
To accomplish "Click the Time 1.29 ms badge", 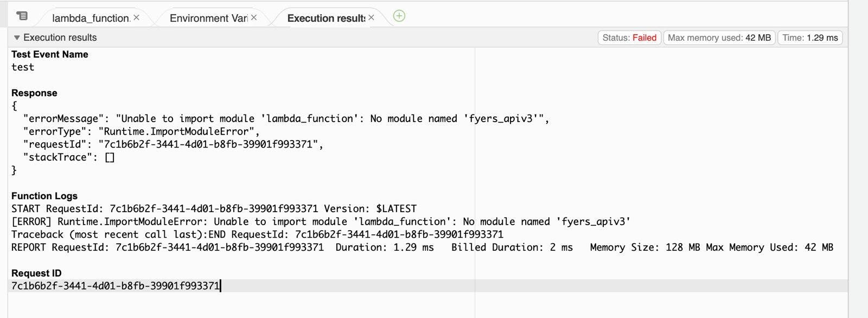I will [x=810, y=38].
